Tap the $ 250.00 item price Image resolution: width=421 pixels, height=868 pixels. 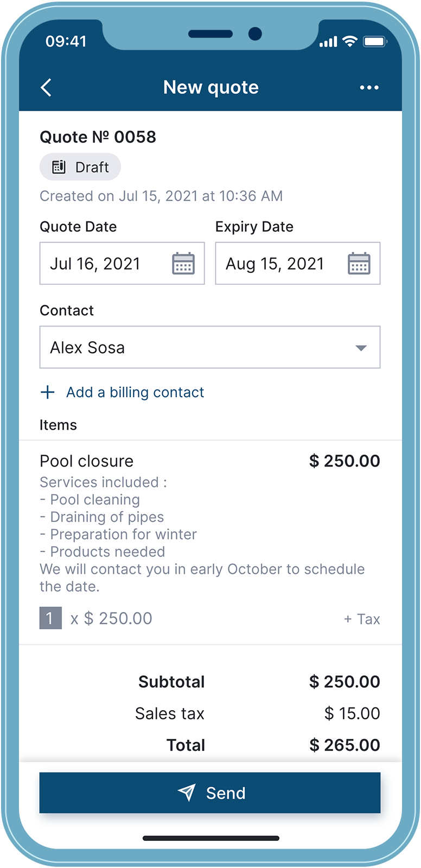(345, 461)
